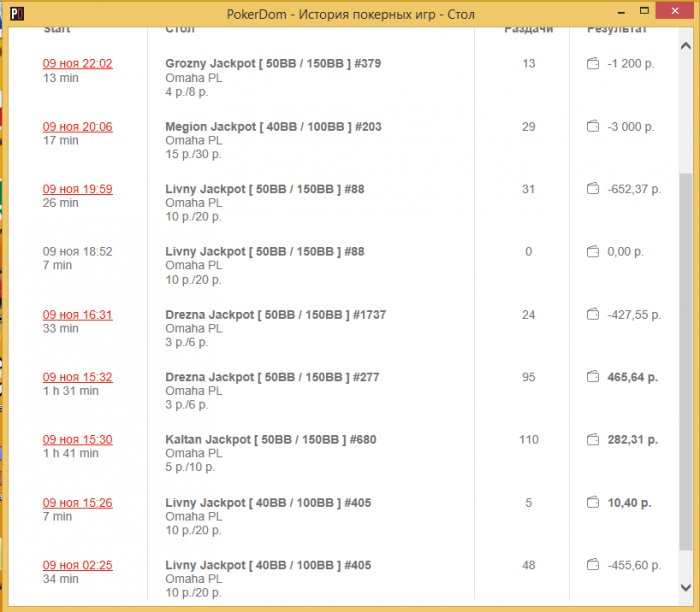This screenshot has height=612, width=700.
Task: Click result value 465,64 р.
Action: point(633,377)
